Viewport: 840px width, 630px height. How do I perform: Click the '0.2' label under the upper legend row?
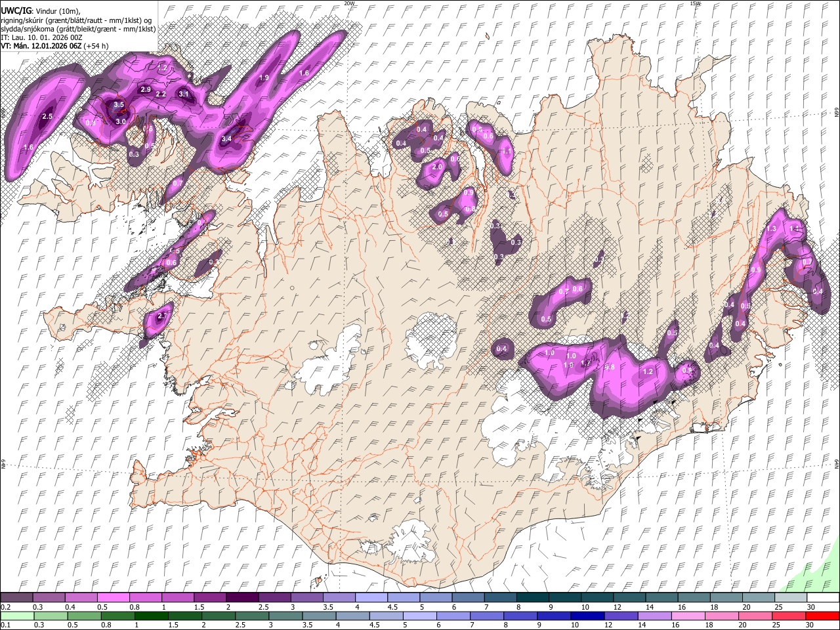click(5, 607)
